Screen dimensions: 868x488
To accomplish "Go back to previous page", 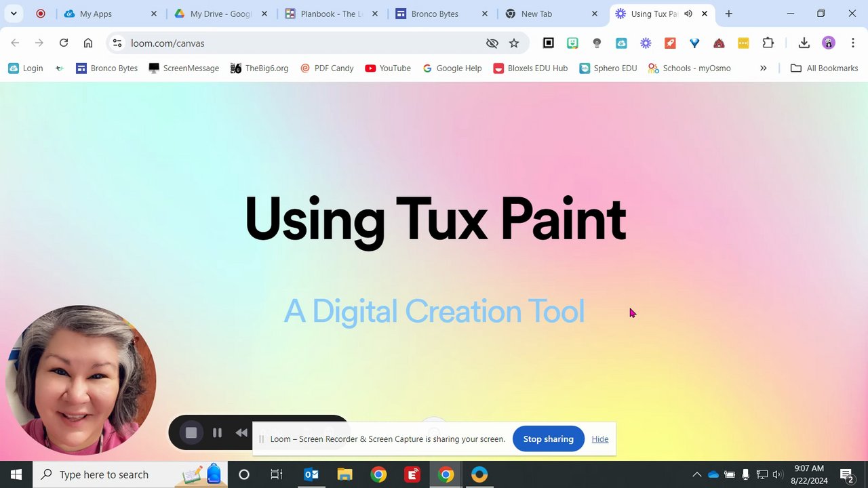I will [x=15, y=43].
